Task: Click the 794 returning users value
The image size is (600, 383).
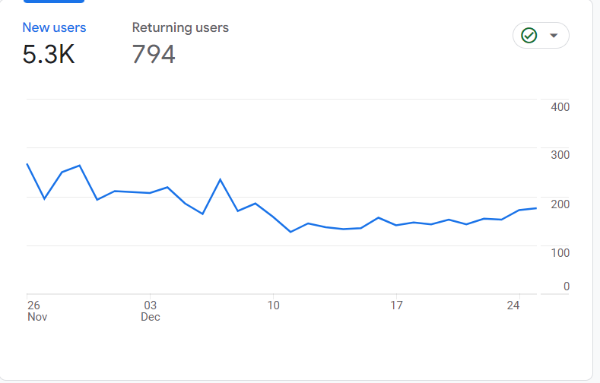Action: click(x=154, y=54)
